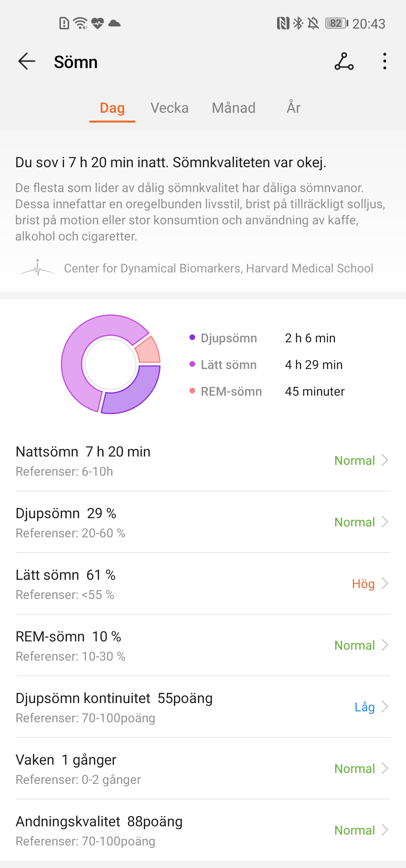Switch to the Vecka tab
This screenshot has height=868, width=406.
pos(170,108)
